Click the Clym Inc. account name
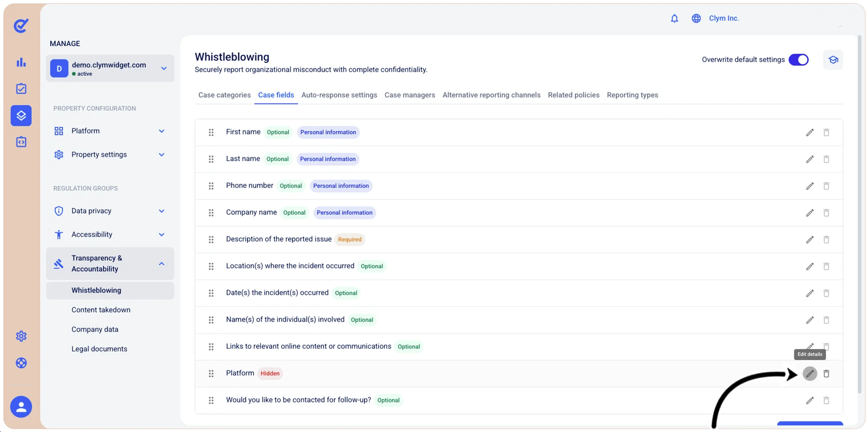Screen dimensions: 868x432 (x=724, y=19)
